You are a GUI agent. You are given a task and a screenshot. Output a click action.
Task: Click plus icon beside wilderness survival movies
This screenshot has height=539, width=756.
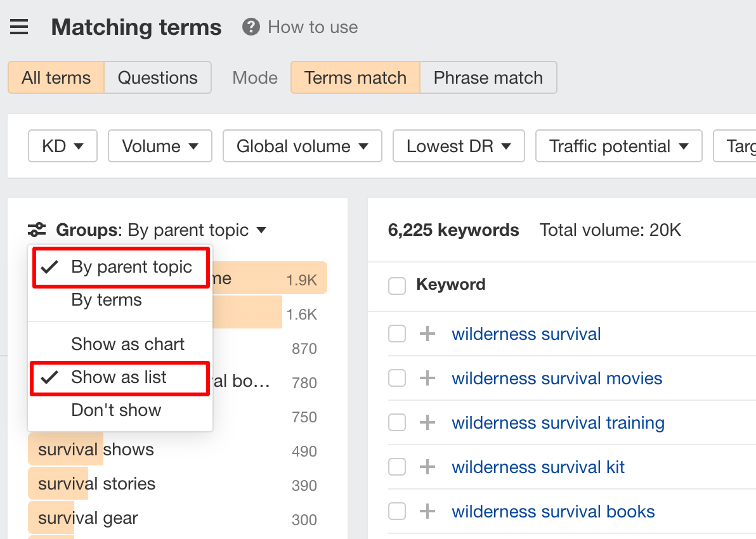[x=427, y=379]
